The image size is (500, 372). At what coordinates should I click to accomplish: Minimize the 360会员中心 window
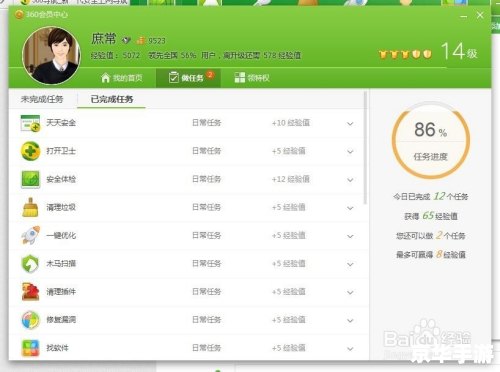point(463,16)
